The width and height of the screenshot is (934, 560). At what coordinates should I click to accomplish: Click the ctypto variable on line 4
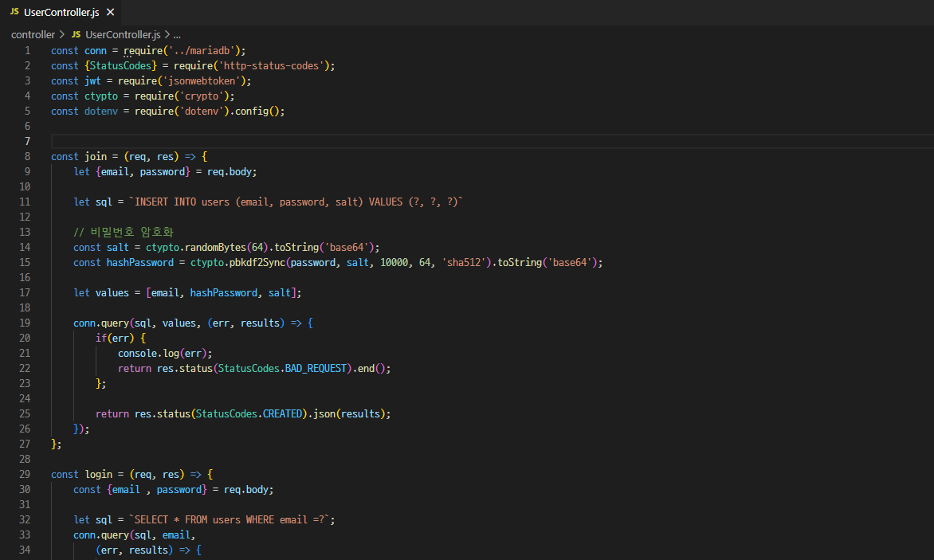pyautogui.click(x=101, y=96)
